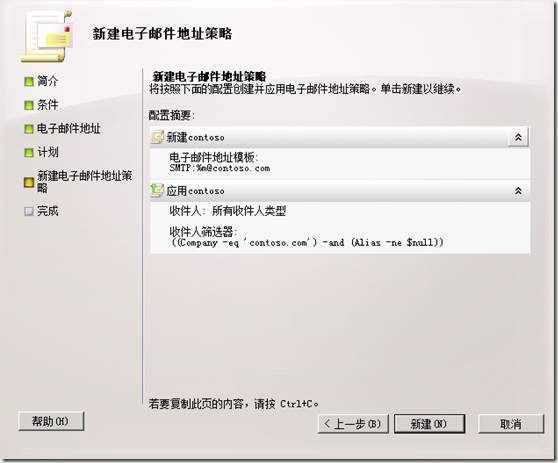Click the wizard scroll and envelope icon
558x463 pixels.
point(47,36)
